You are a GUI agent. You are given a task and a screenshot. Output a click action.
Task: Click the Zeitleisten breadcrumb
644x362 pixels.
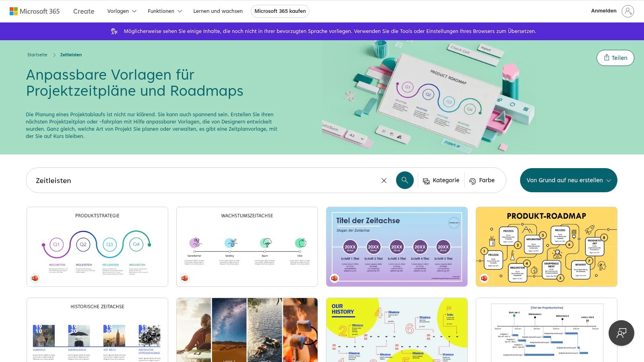pos(71,55)
